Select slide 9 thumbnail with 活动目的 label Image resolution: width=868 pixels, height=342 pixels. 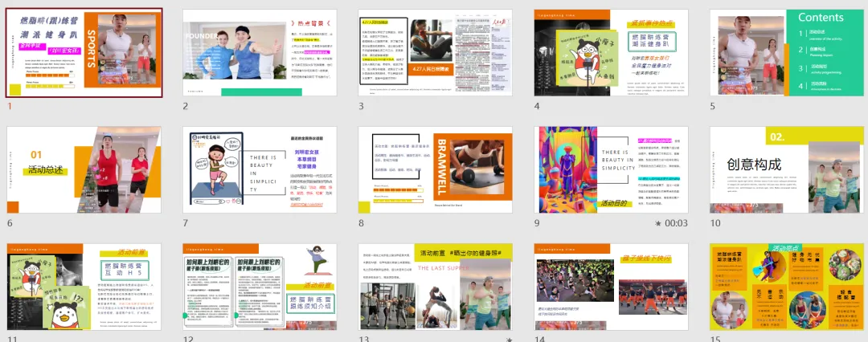(x=612, y=170)
